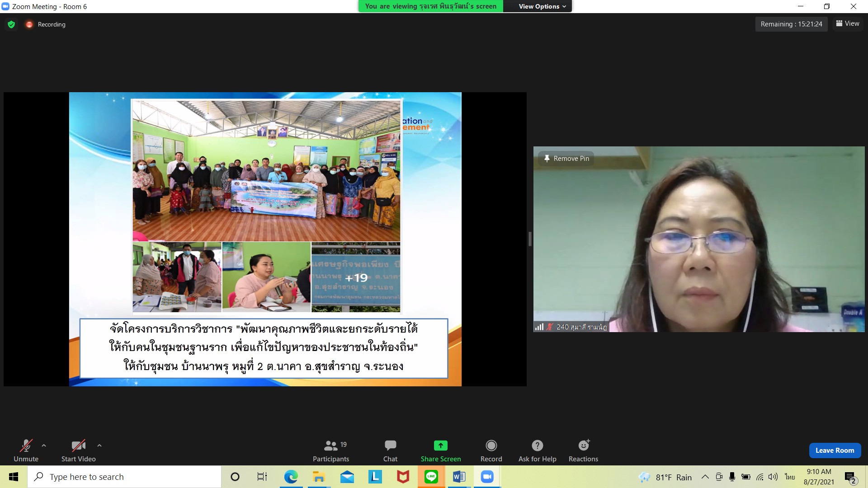Screen dimensions: 868x488
Task: Click the Leave Room button
Action: click(x=835, y=450)
